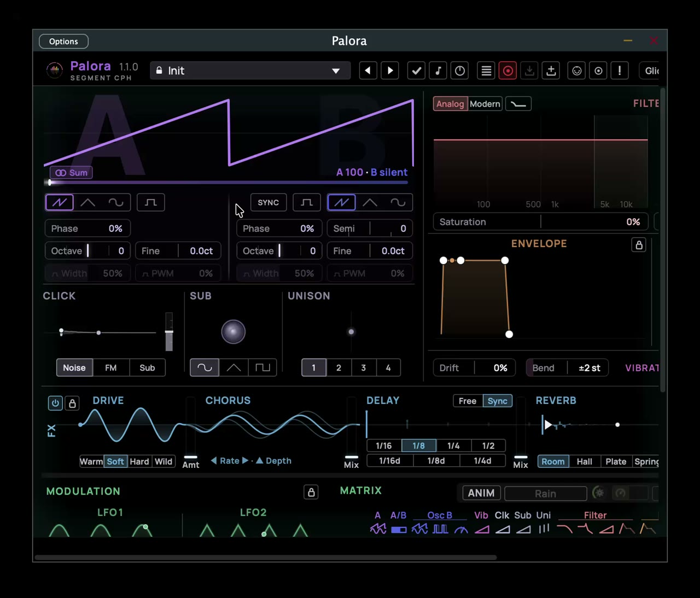Screen dimensions: 700x598
Task: Click the SUB level knob
Action: click(x=234, y=332)
